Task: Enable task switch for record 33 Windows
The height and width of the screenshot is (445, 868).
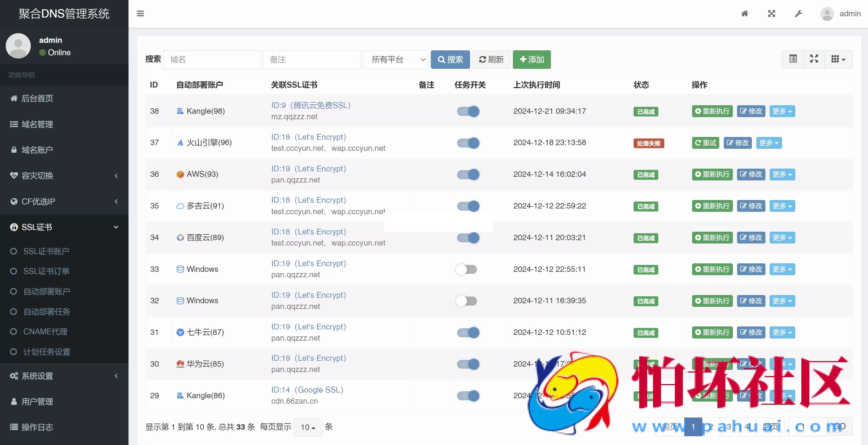Action: [x=466, y=269]
